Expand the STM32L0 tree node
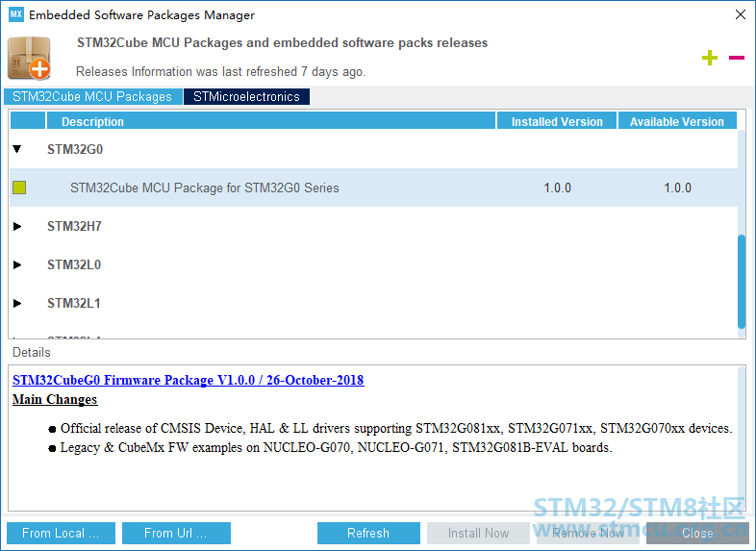 [17, 264]
